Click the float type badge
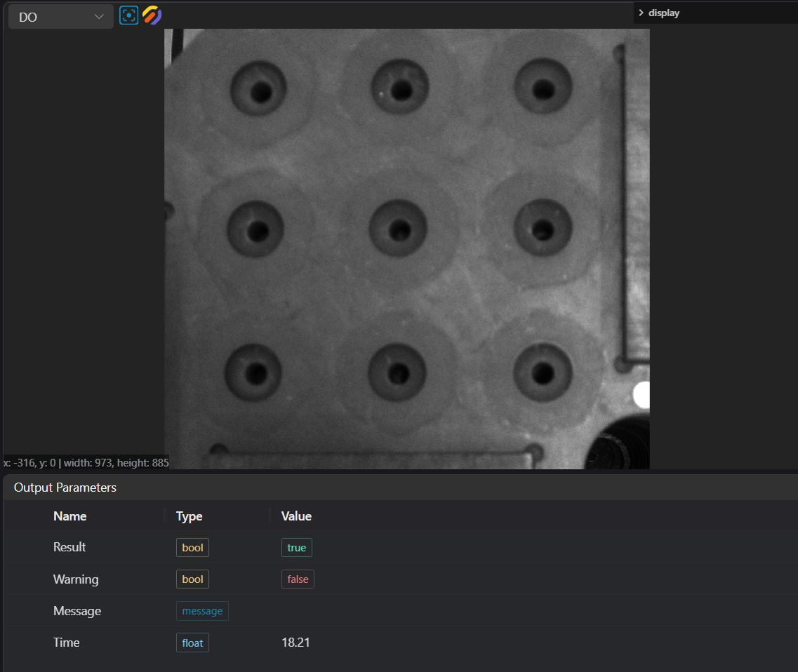This screenshot has height=672, width=798. (x=192, y=643)
